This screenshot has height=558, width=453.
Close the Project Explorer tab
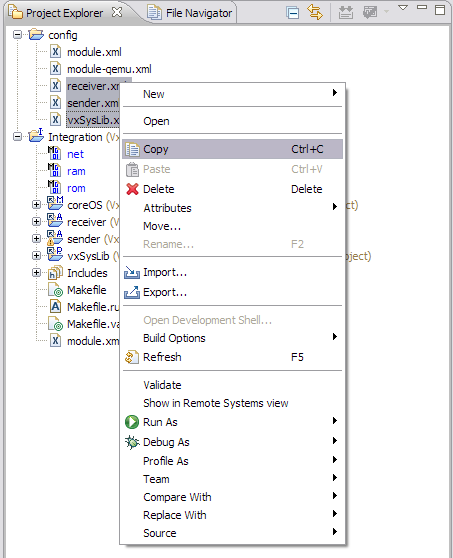coord(117,12)
